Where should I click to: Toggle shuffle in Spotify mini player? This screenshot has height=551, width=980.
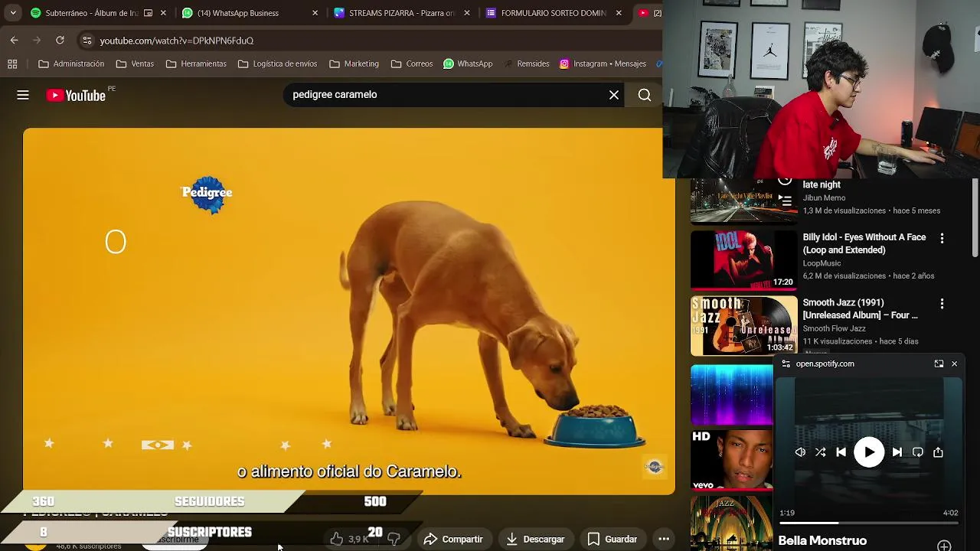pos(820,452)
